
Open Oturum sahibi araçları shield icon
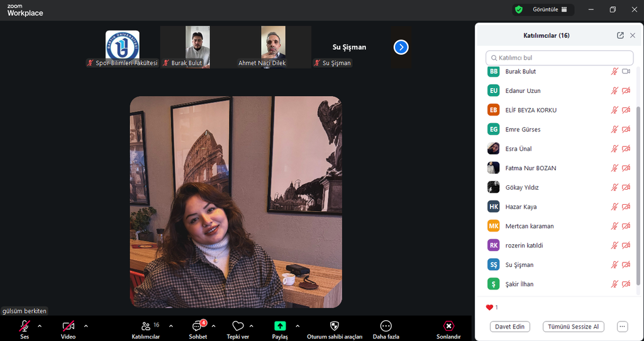335,327
